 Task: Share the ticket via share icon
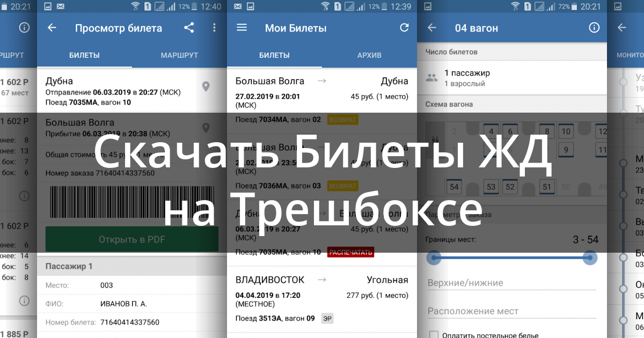[x=189, y=28]
